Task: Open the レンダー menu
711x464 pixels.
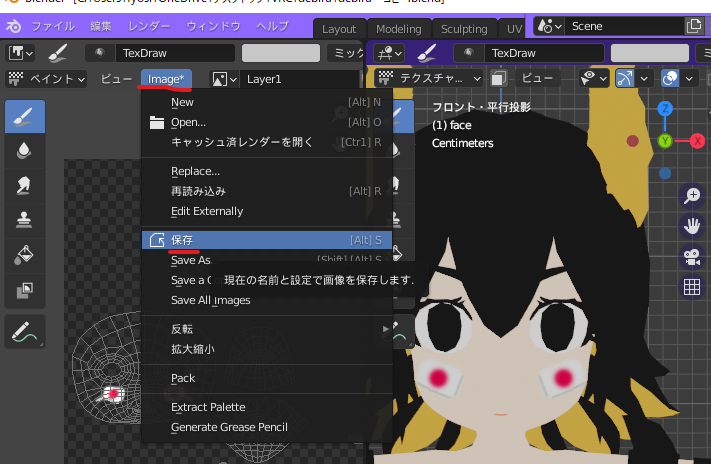Action: [x=149, y=26]
